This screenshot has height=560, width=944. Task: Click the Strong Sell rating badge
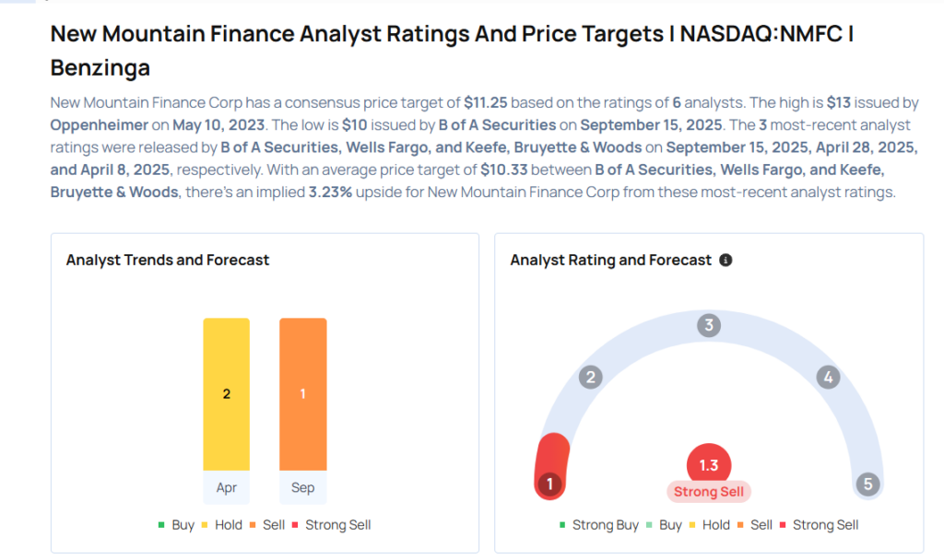(x=708, y=492)
